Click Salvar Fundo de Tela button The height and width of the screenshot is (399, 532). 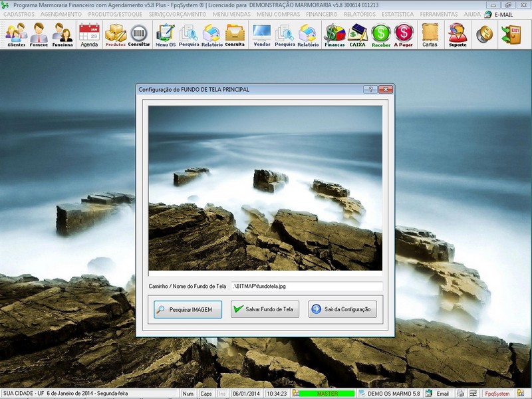[x=265, y=309]
